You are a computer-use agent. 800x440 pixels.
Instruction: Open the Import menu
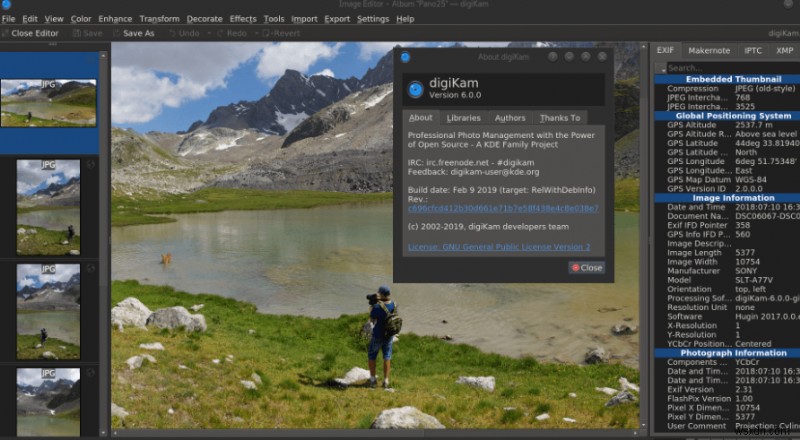pyautogui.click(x=304, y=19)
